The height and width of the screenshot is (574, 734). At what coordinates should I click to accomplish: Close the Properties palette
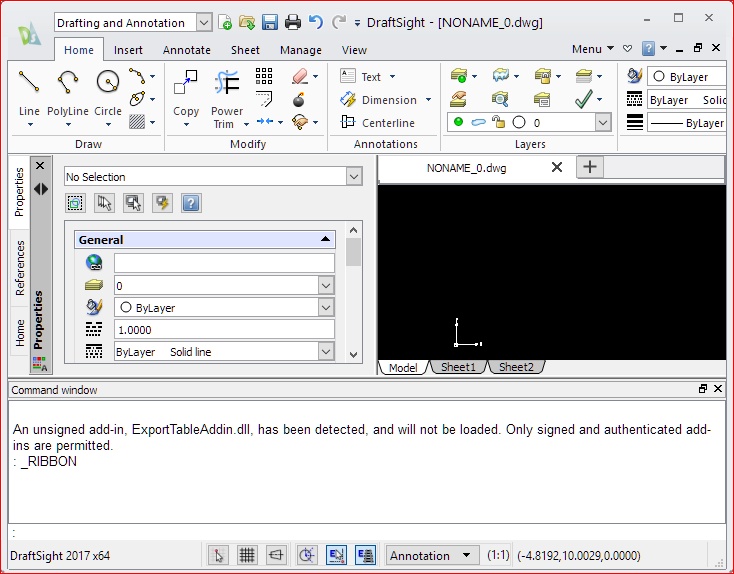[x=40, y=165]
